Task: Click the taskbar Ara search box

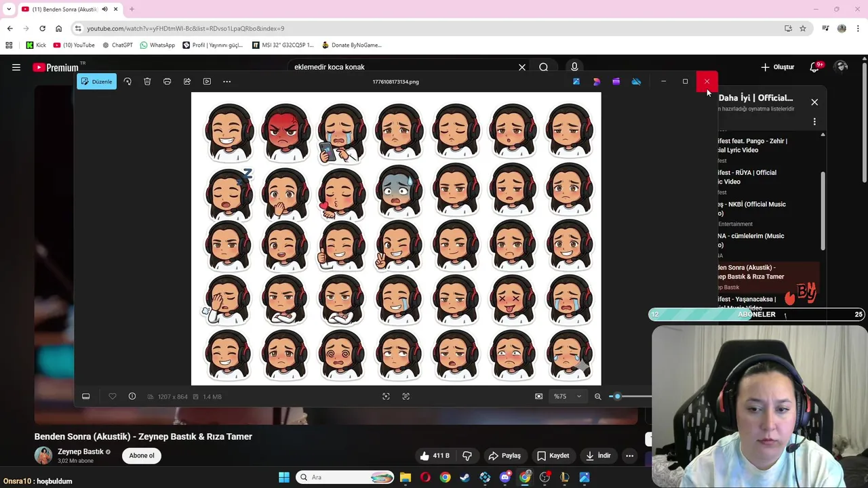Action: click(346, 477)
